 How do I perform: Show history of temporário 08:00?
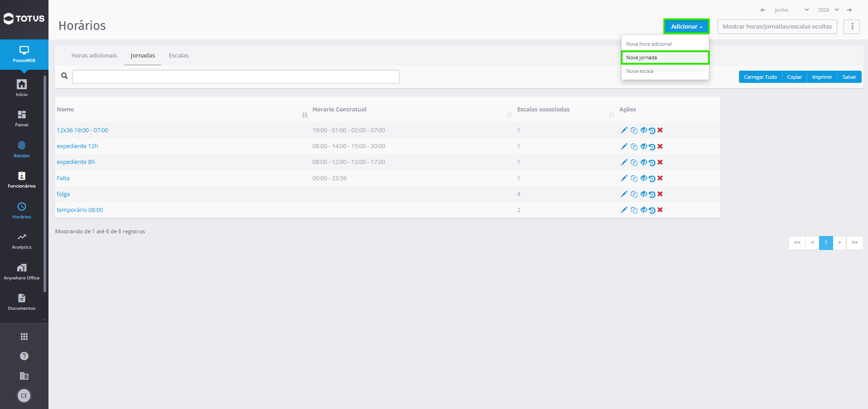652,210
